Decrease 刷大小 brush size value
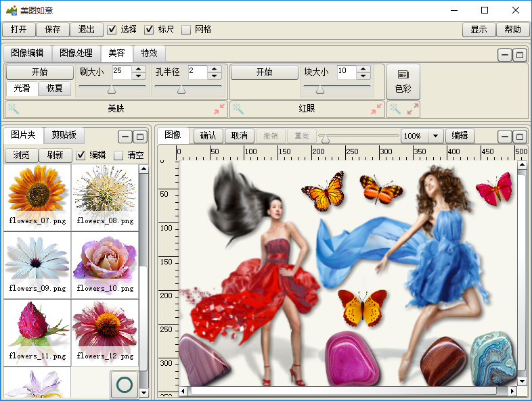Image resolution: width=532 pixels, height=401 pixels. pyautogui.click(x=139, y=76)
